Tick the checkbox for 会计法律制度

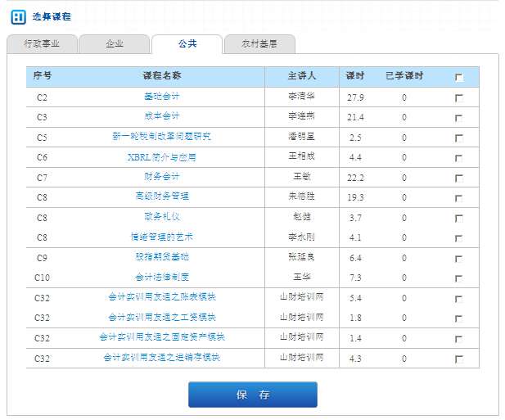(459, 278)
